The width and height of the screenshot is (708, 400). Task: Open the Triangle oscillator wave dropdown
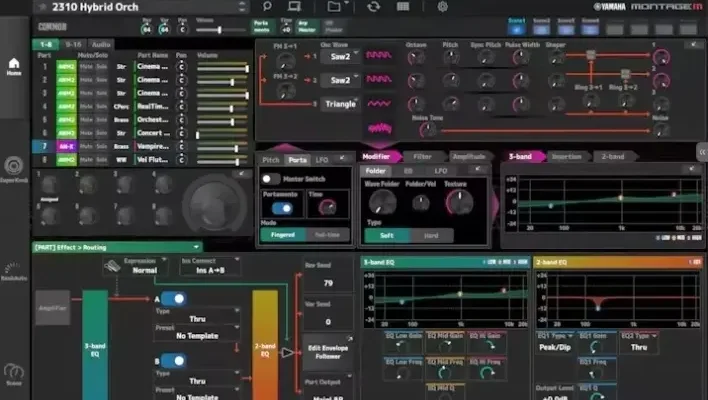[343, 103]
